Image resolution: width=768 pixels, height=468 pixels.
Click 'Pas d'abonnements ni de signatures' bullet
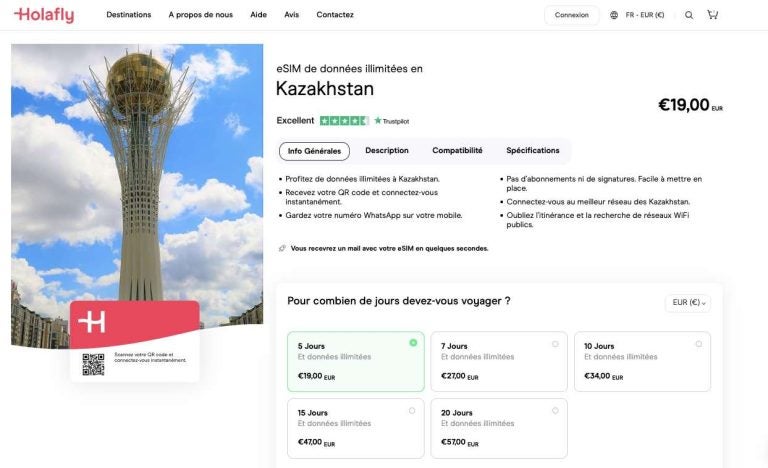pos(604,183)
